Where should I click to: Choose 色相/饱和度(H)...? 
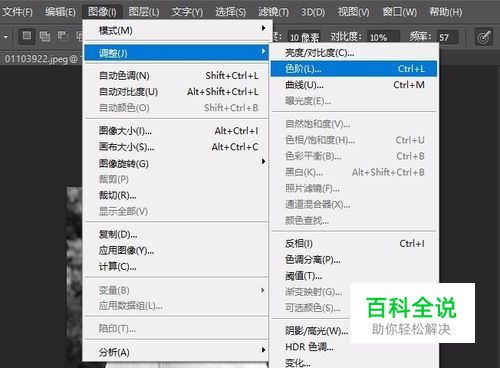tap(354, 140)
